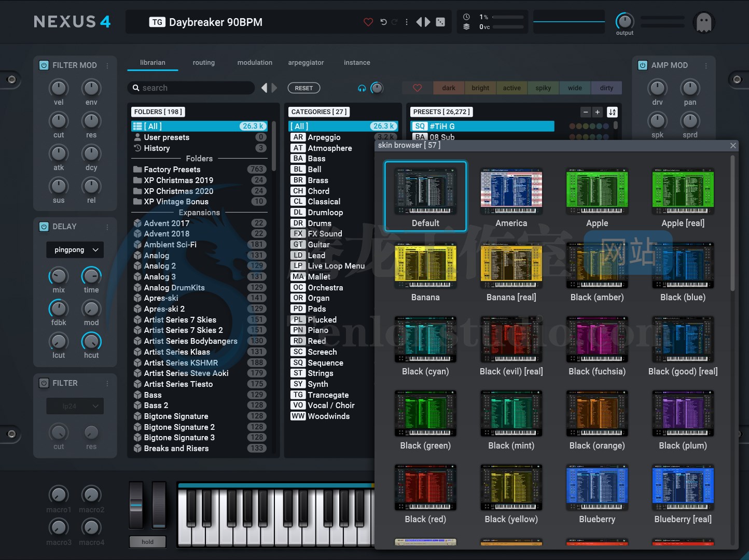Click the headphones preview icon
Image resolution: width=749 pixels, height=560 pixels.
pos(362,88)
